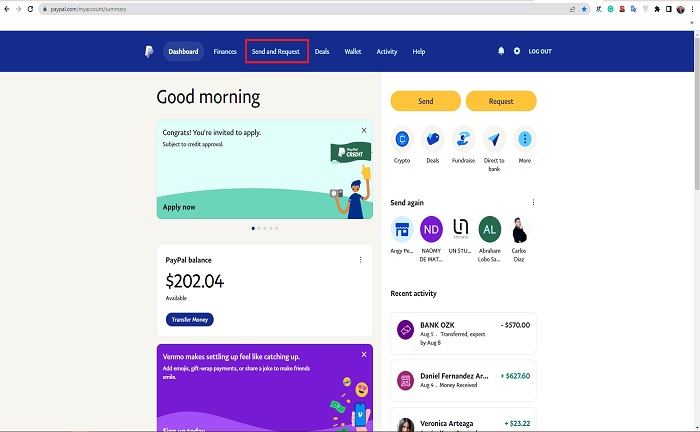Image resolution: width=700 pixels, height=432 pixels.
Task: Open Chrome three-dot menu
Action: point(692,9)
